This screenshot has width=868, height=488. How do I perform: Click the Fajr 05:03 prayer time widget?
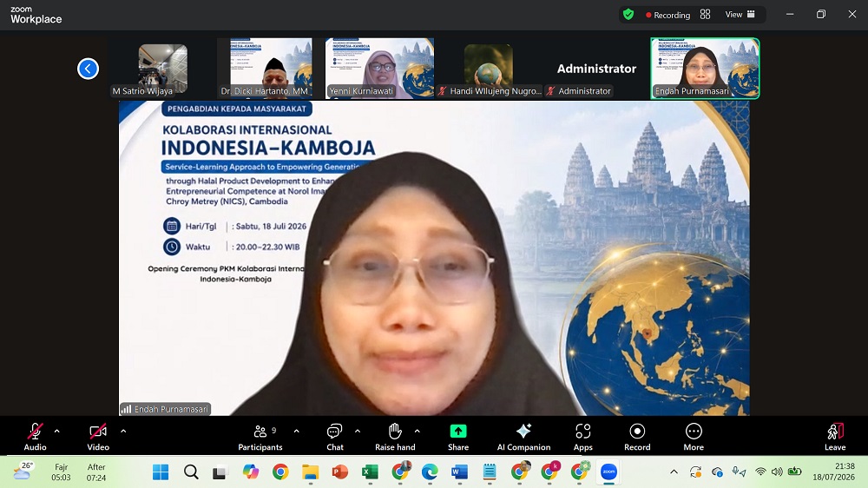pyautogui.click(x=61, y=472)
